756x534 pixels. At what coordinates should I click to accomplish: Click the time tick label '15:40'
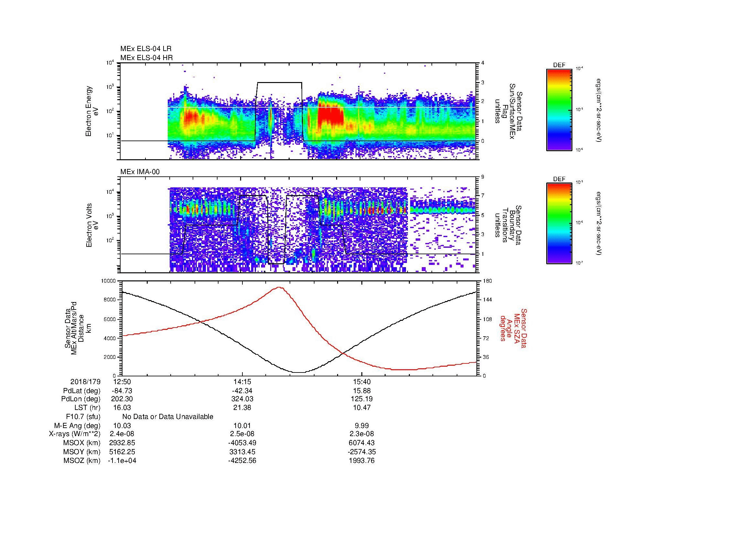pos(362,382)
